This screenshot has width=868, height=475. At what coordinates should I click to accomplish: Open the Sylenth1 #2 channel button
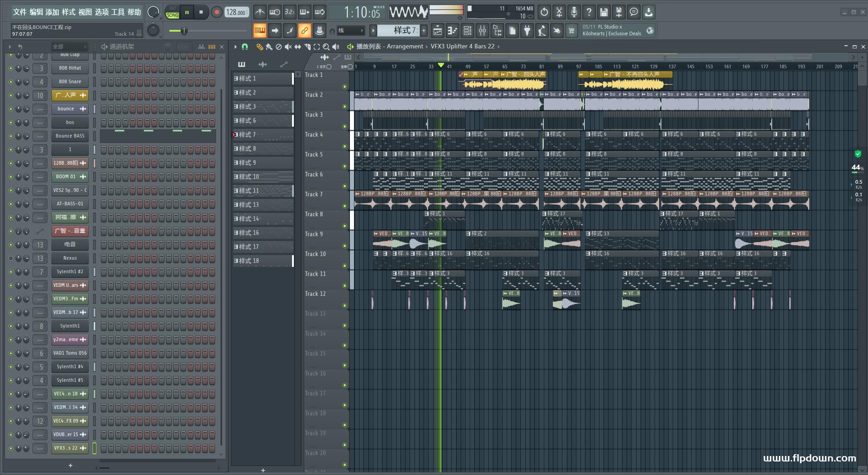(x=70, y=272)
